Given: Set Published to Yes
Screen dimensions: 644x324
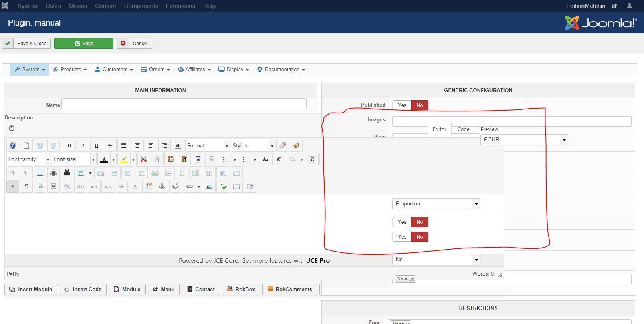Looking at the screenshot, I should point(402,105).
